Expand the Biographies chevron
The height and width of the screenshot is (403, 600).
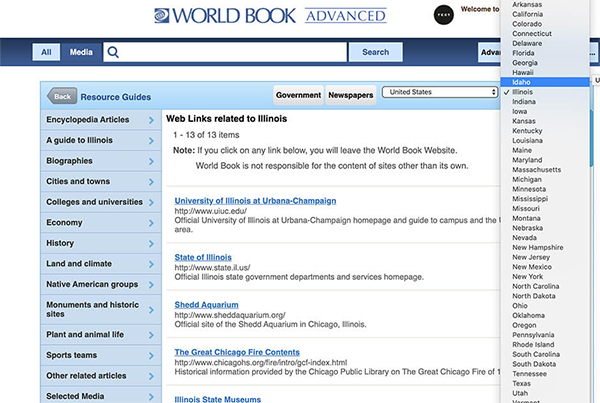[151, 162]
